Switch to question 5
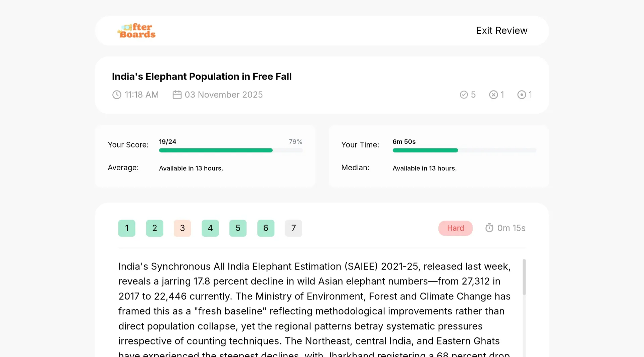This screenshot has height=357, width=644. point(238,228)
